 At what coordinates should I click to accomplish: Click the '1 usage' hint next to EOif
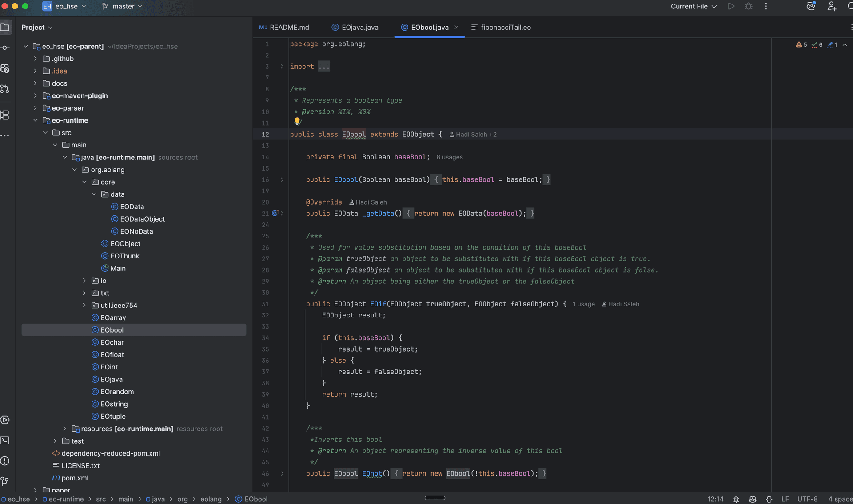point(583,304)
